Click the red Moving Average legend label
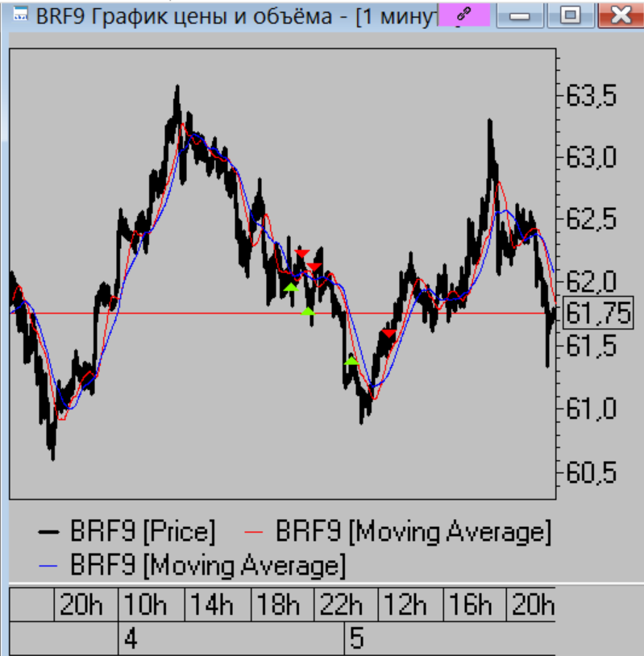Screen dimensions: 644x656 (x=413, y=532)
